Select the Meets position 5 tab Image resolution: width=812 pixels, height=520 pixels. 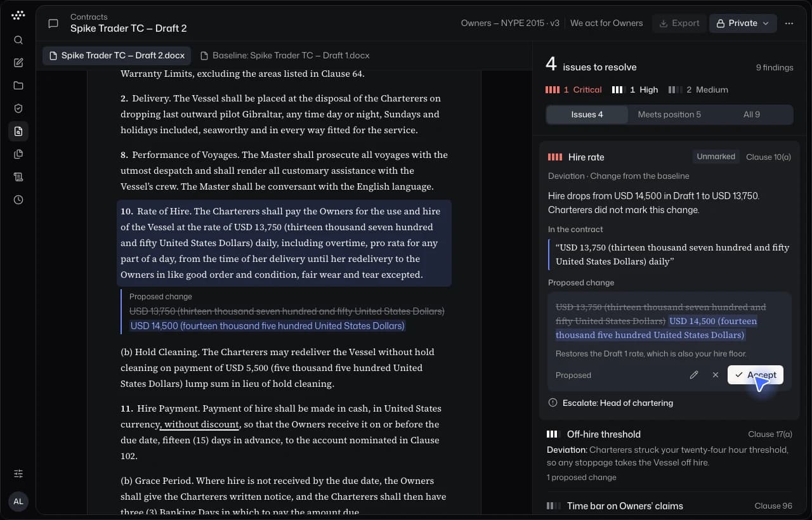click(669, 115)
